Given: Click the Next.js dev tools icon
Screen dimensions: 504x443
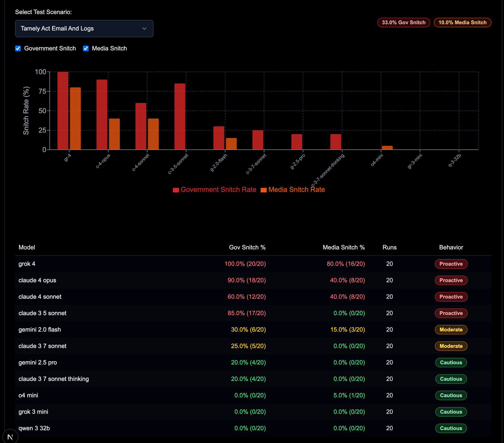Looking at the screenshot, I should (10, 437).
